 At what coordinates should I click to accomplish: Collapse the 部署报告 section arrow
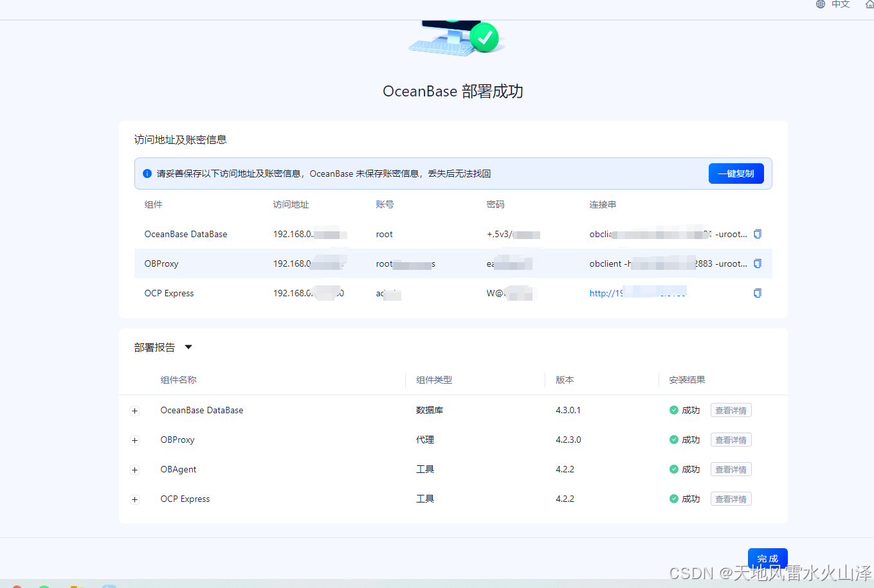tap(188, 347)
